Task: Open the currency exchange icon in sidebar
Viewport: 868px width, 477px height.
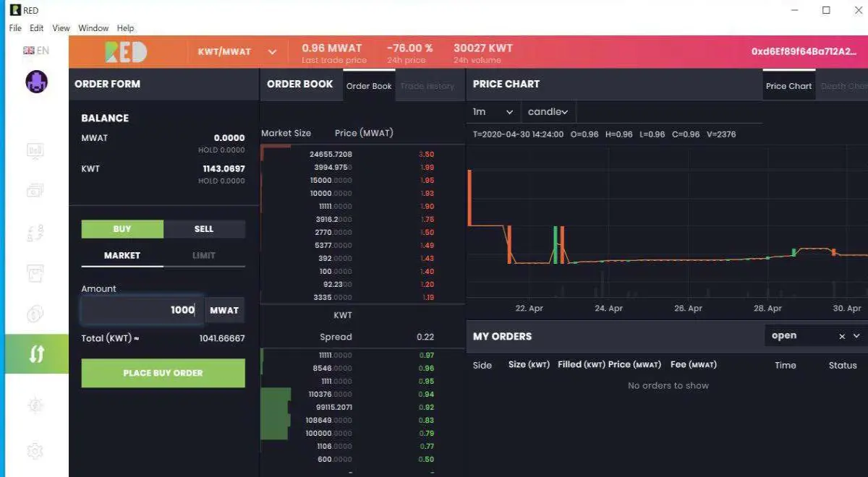Action: (35, 232)
